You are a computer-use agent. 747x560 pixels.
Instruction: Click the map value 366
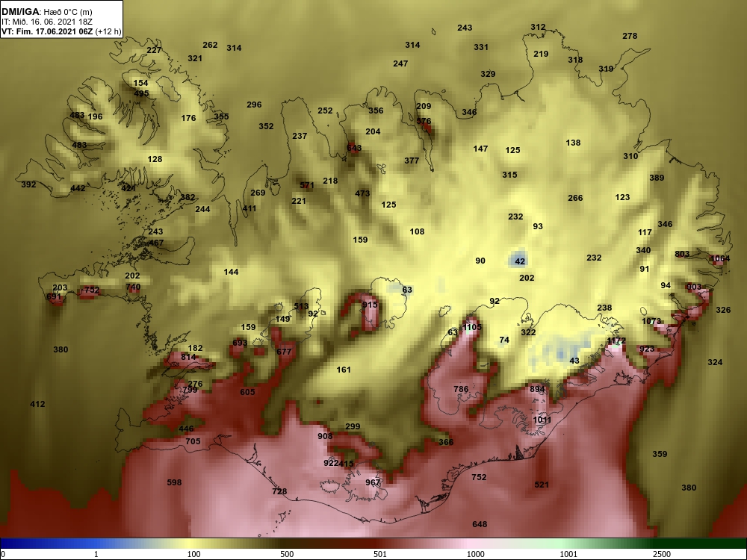pyautogui.click(x=446, y=442)
